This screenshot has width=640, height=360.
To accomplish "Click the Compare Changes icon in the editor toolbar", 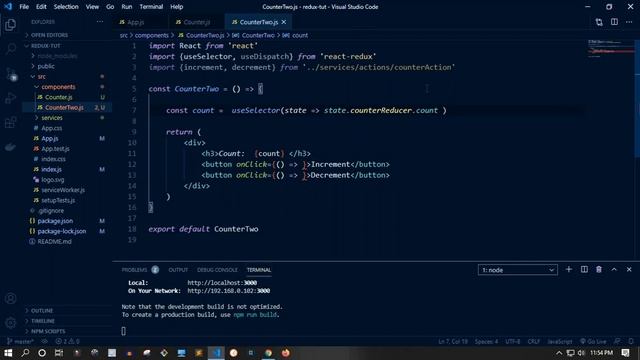I will pos(599,22).
